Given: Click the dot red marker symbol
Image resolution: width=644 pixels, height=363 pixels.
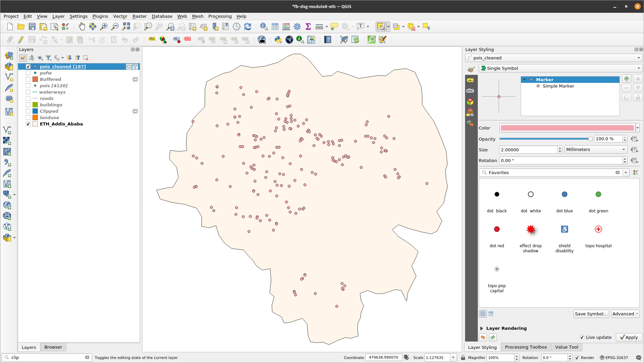Looking at the screenshot, I should pos(496,229).
